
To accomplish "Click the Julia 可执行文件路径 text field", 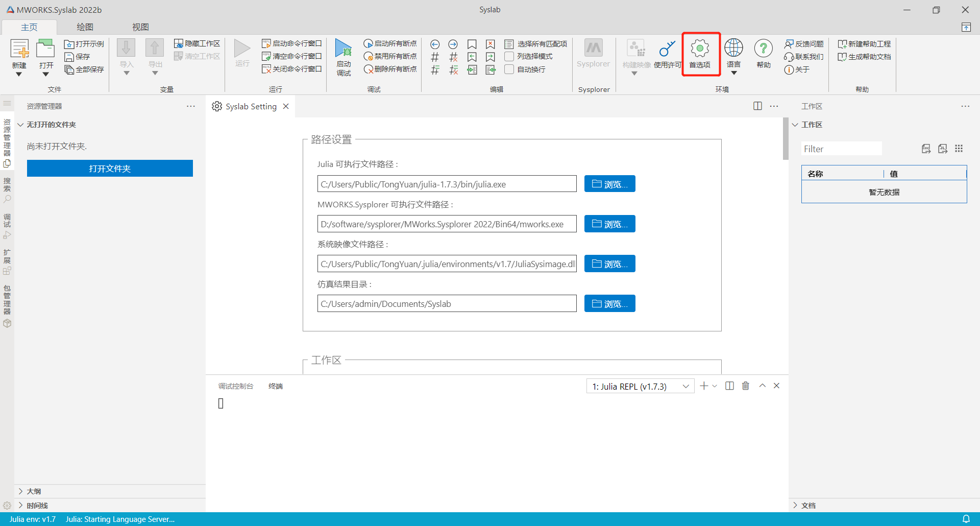I will (x=447, y=184).
